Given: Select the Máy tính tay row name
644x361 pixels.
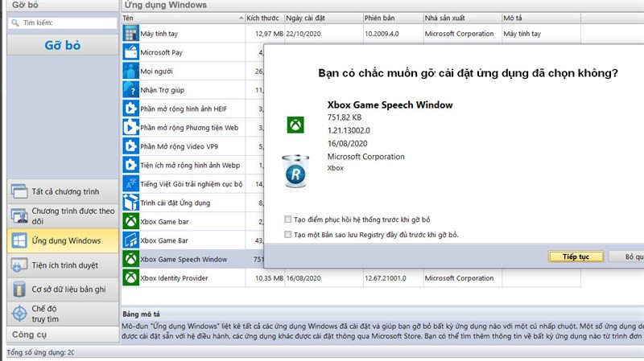Looking at the screenshot, I should click(x=159, y=34).
